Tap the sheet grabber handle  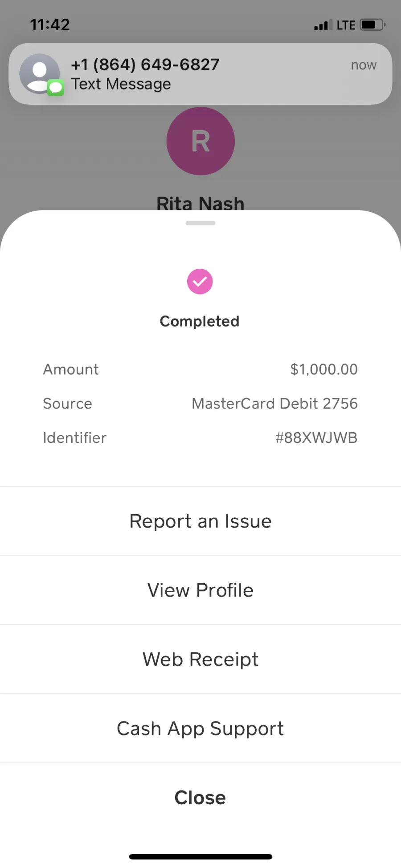click(x=200, y=223)
